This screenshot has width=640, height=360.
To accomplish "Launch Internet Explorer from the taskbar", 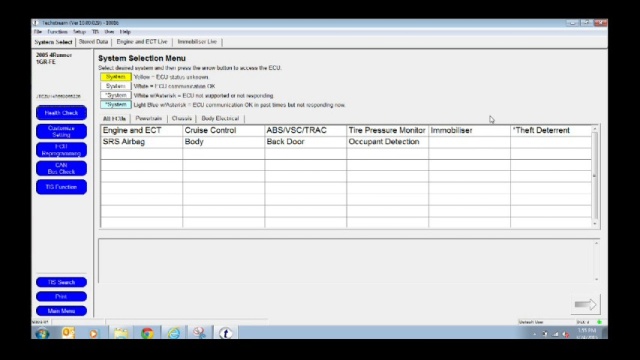I will coord(173,333).
